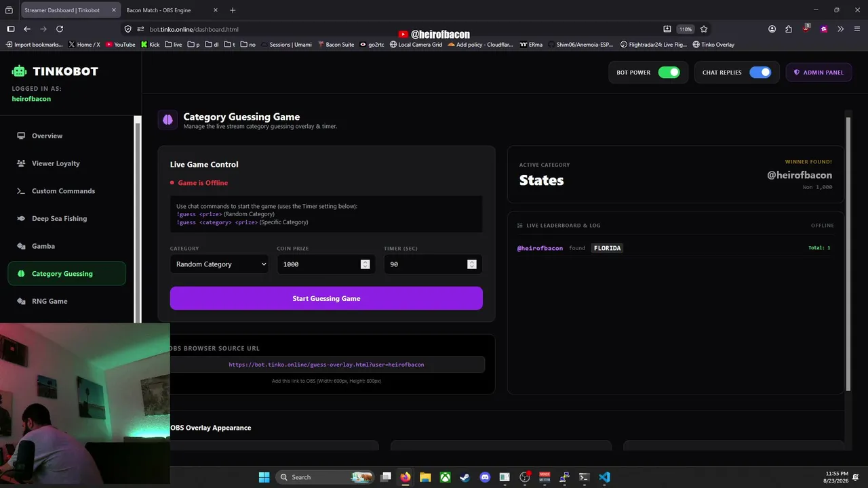Open File Explorer from the taskbar
The image size is (868, 488).
(x=425, y=477)
